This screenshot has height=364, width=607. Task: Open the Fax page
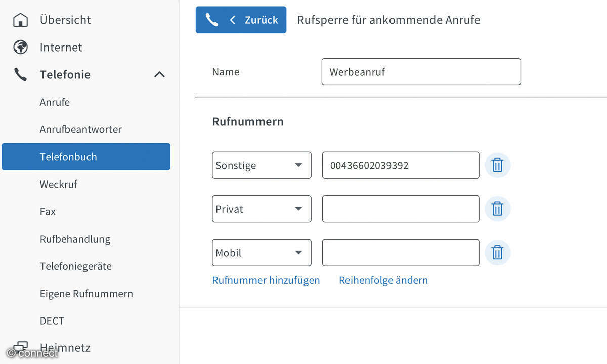[x=48, y=211]
